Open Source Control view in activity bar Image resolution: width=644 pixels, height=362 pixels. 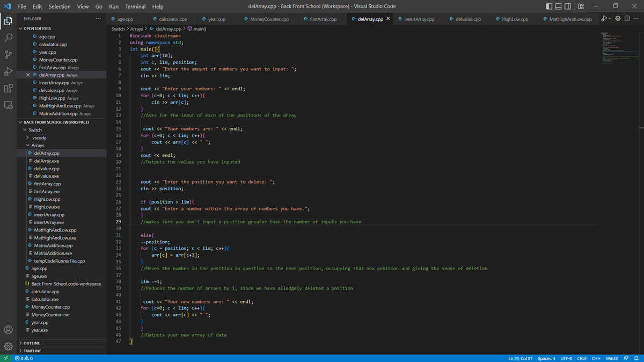point(8,55)
